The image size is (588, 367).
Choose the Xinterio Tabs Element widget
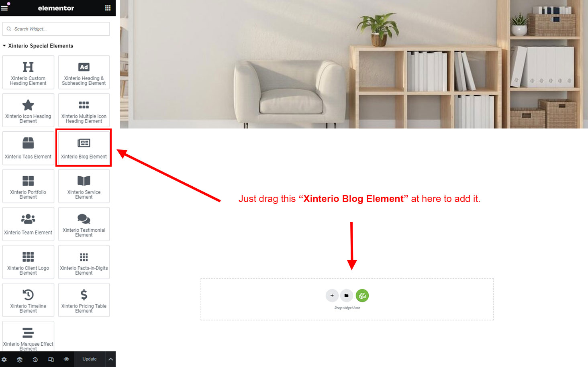[28, 148]
